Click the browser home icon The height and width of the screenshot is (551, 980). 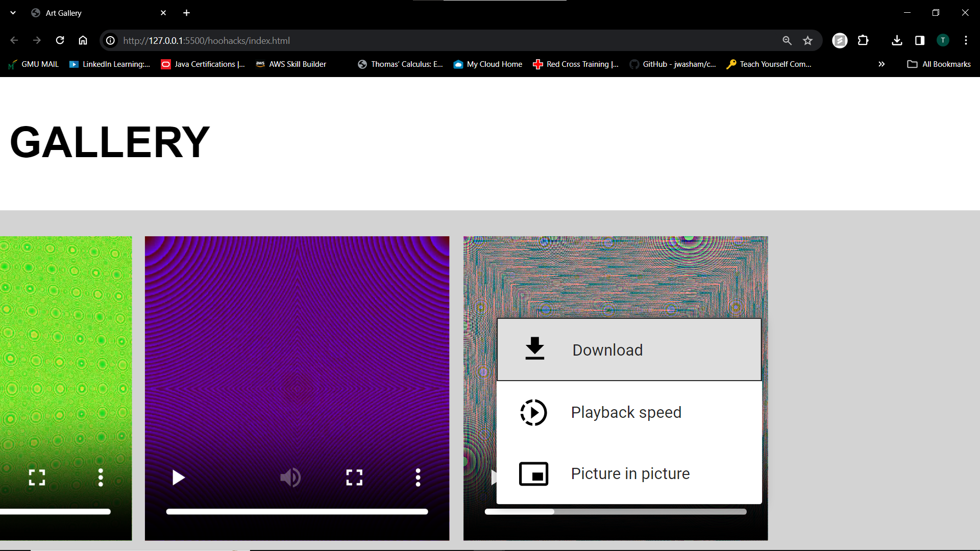click(83, 40)
